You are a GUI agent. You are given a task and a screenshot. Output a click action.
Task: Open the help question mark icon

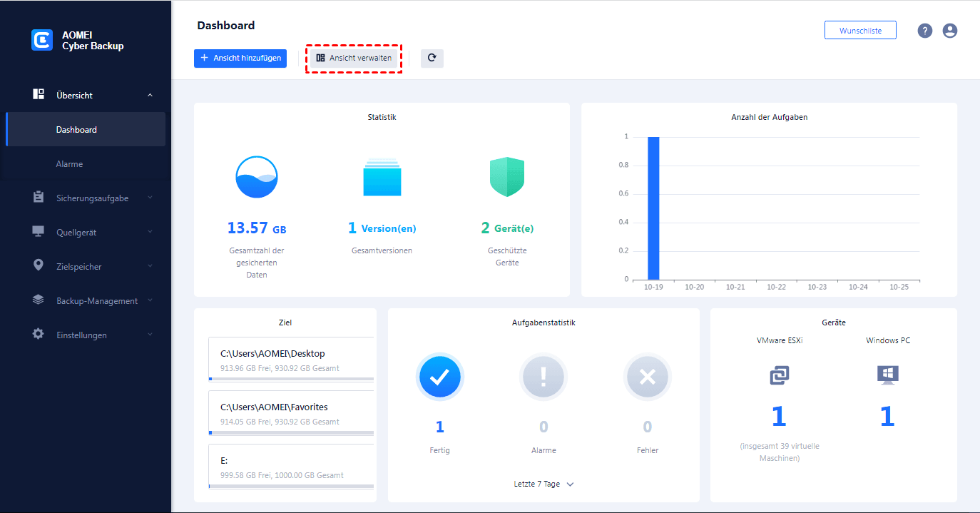click(x=925, y=31)
